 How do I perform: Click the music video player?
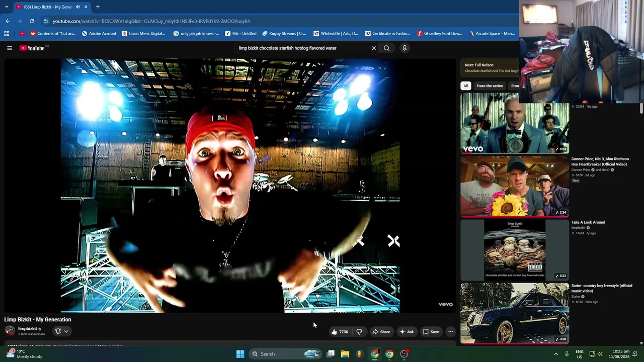(x=230, y=186)
